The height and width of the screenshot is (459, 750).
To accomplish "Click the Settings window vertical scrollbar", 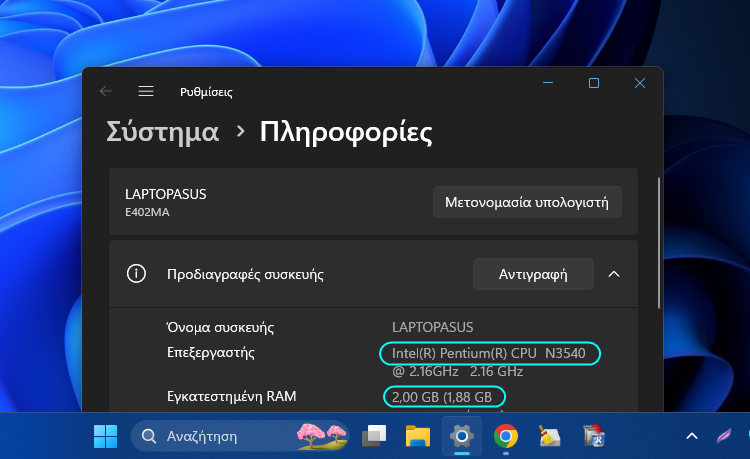I will coord(658,243).
